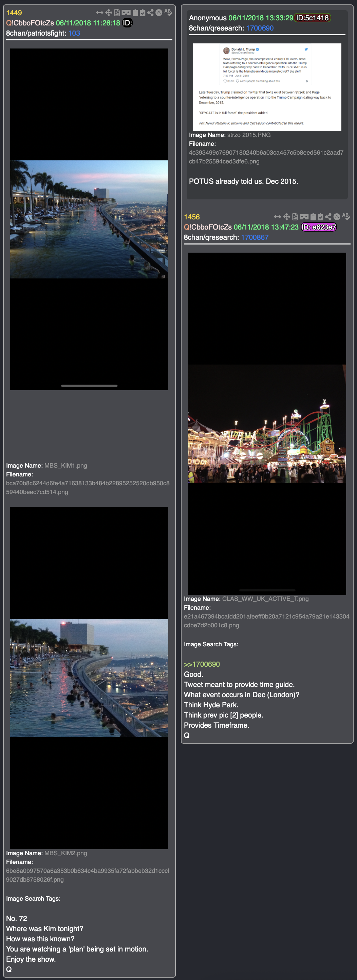Click the image file icon on post 1449
The width and height of the screenshot is (357, 980).
pyautogui.click(x=117, y=13)
